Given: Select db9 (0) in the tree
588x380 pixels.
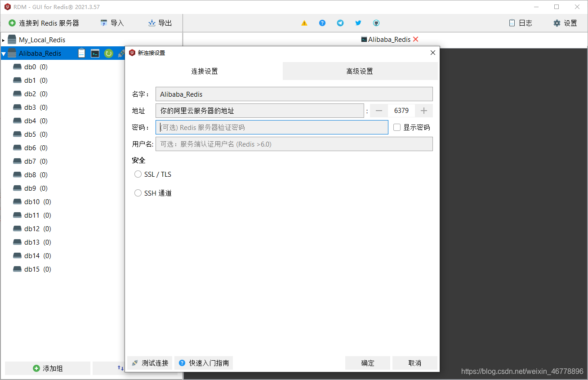Looking at the screenshot, I should point(36,188).
